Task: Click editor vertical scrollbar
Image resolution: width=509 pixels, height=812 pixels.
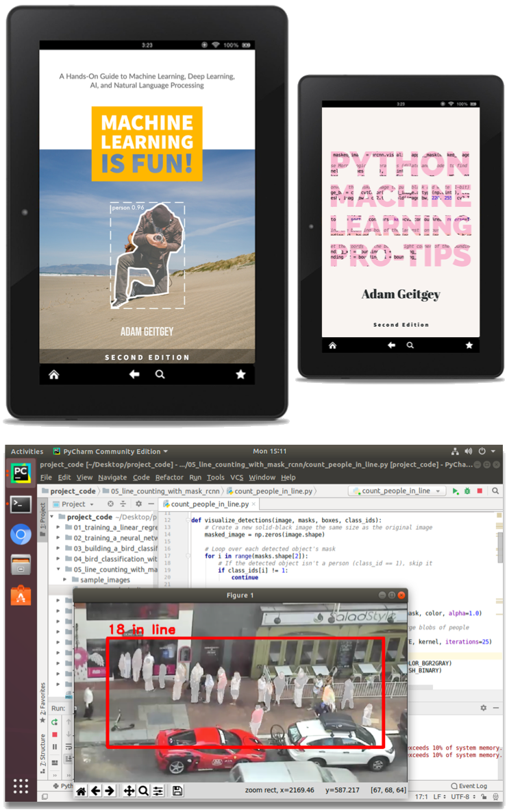Action: coord(499,547)
